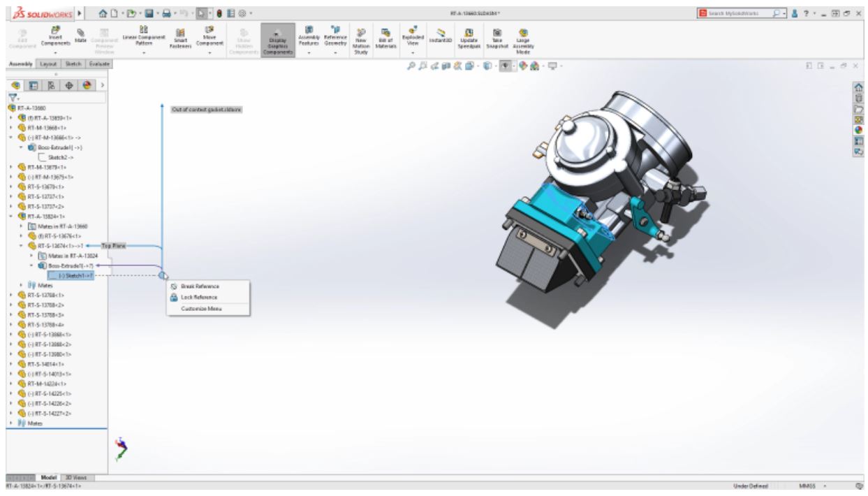
Task: Toggle Large Assembly Mode
Action: [x=523, y=36]
